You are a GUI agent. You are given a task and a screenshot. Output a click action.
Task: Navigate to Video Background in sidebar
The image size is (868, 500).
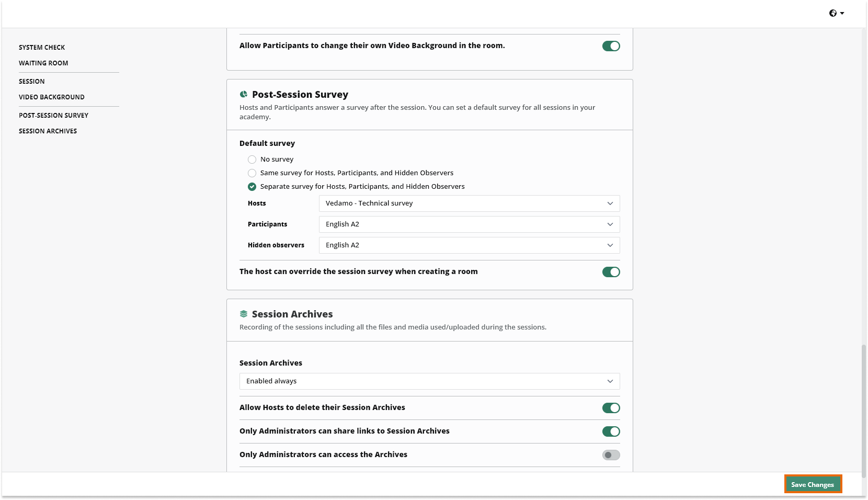(52, 97)
